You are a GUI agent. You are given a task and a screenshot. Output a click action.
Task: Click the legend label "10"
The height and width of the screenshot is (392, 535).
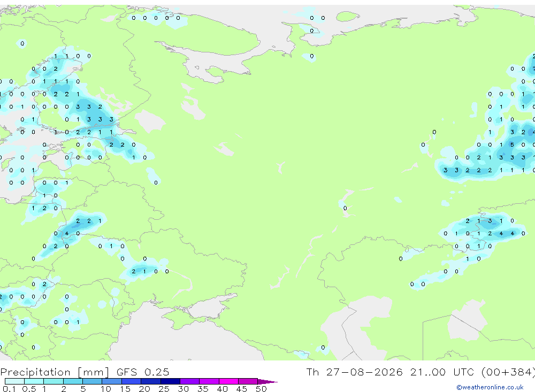pos(106,389)
